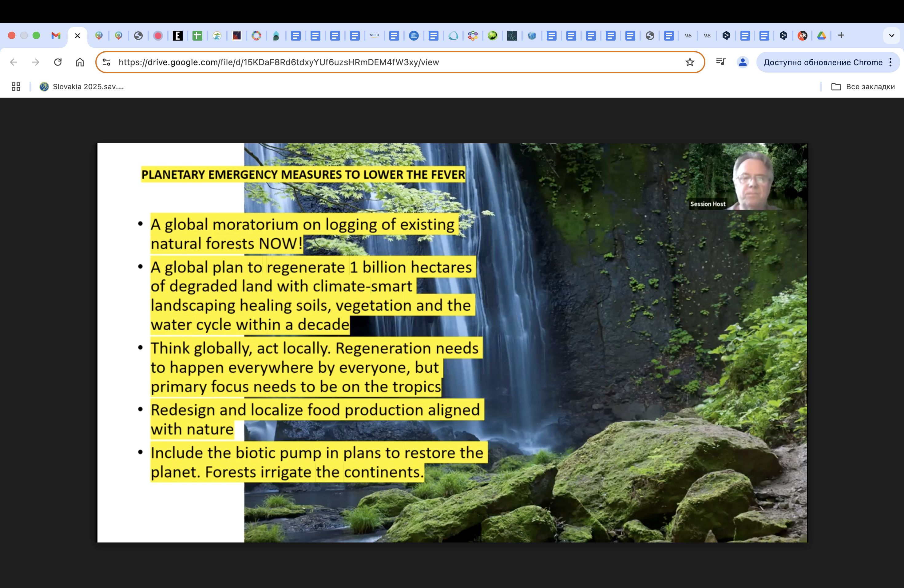Click the Chrome update available button
The width and height of the screenshot is (904, 588).
823,62
